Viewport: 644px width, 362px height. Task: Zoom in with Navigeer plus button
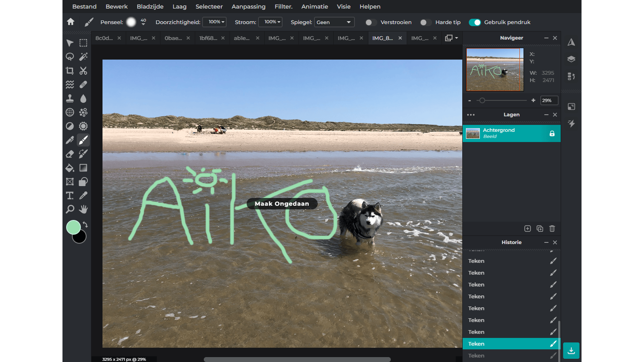[533, 100]
